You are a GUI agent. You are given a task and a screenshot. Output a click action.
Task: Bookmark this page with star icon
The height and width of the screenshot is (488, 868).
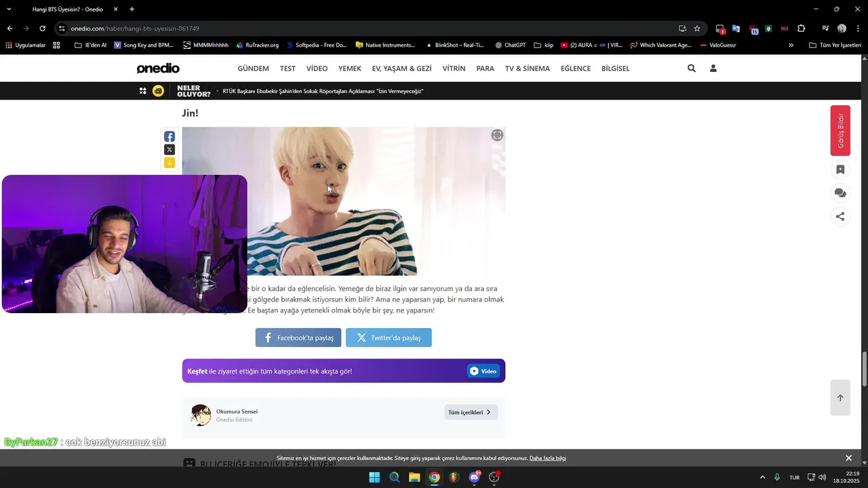(x=697, y=28)
